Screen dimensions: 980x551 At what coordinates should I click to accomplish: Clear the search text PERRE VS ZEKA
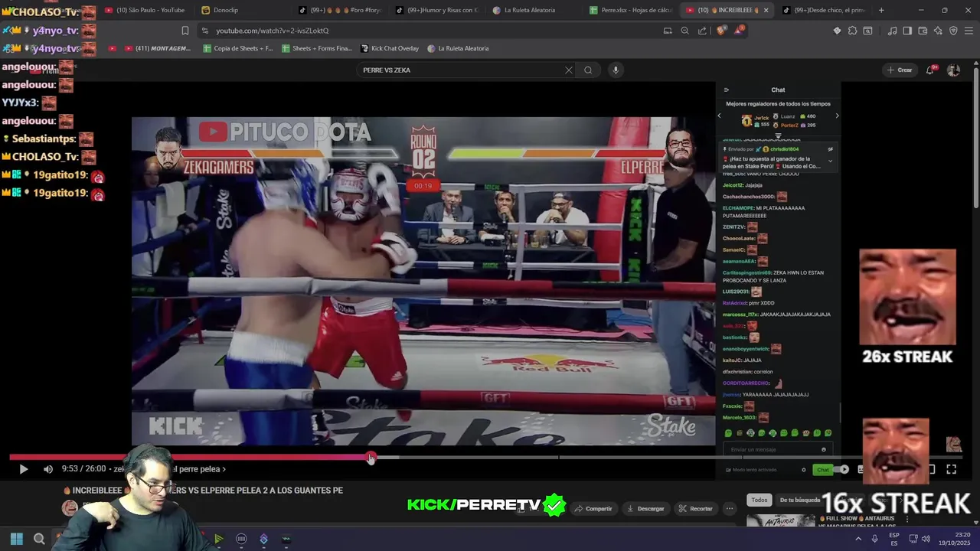pos(568,70)
